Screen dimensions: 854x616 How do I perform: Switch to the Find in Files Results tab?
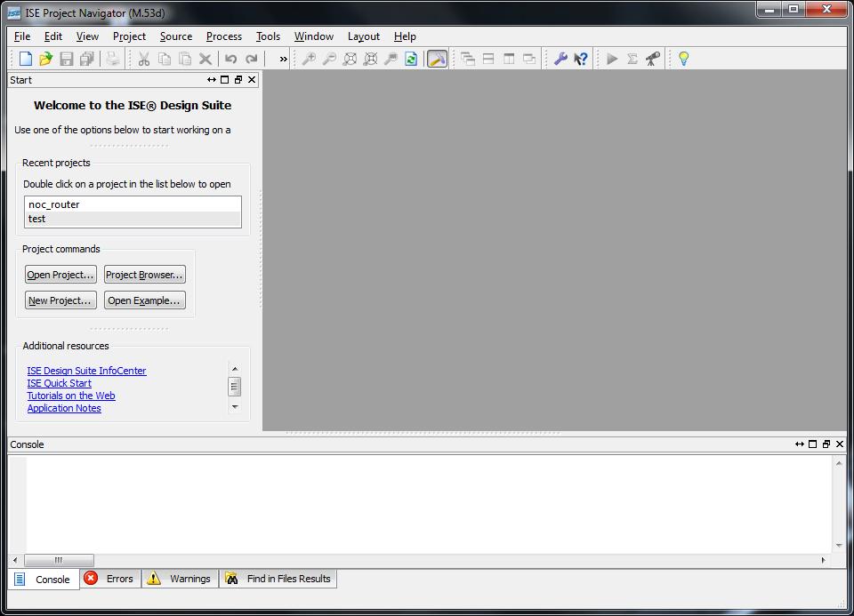[x=278, y=579]
